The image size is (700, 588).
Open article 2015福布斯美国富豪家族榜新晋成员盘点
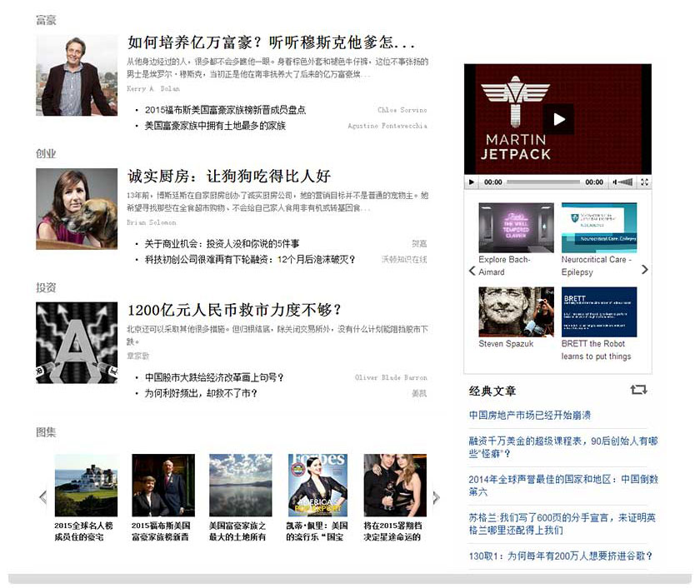pyautogui.click(x=225, y=110)
